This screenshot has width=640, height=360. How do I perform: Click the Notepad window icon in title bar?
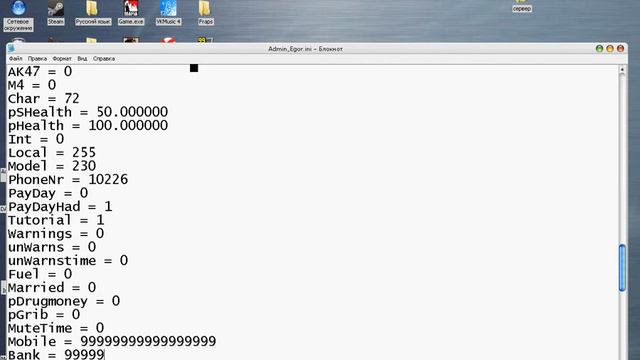coord(11,49)
